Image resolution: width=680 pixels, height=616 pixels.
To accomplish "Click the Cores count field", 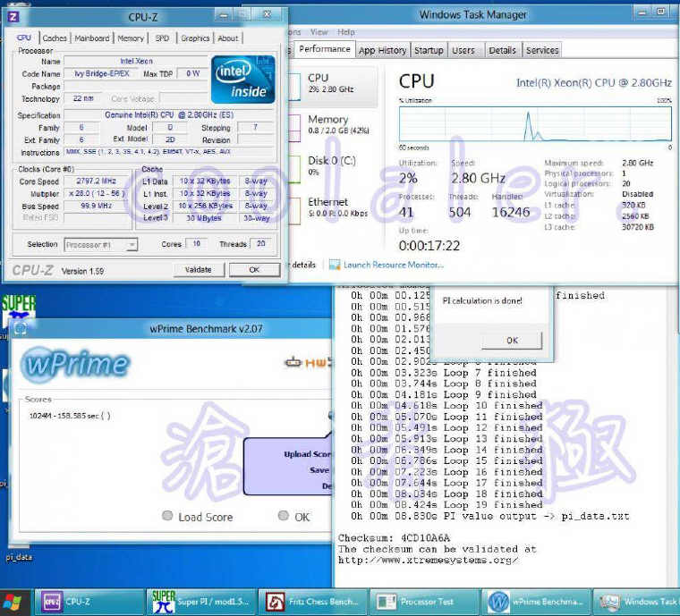I will click(196, 243).
